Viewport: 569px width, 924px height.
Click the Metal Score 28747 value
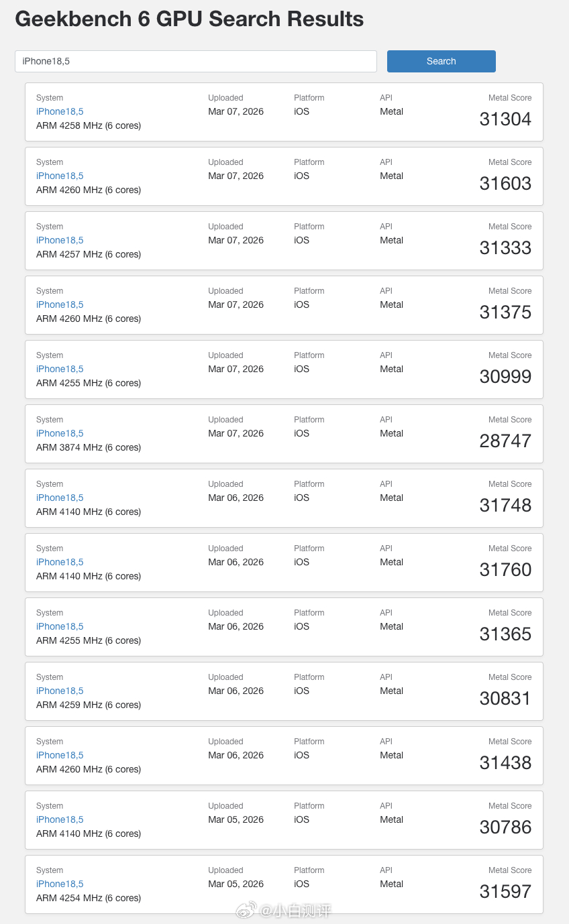(505, 441)
